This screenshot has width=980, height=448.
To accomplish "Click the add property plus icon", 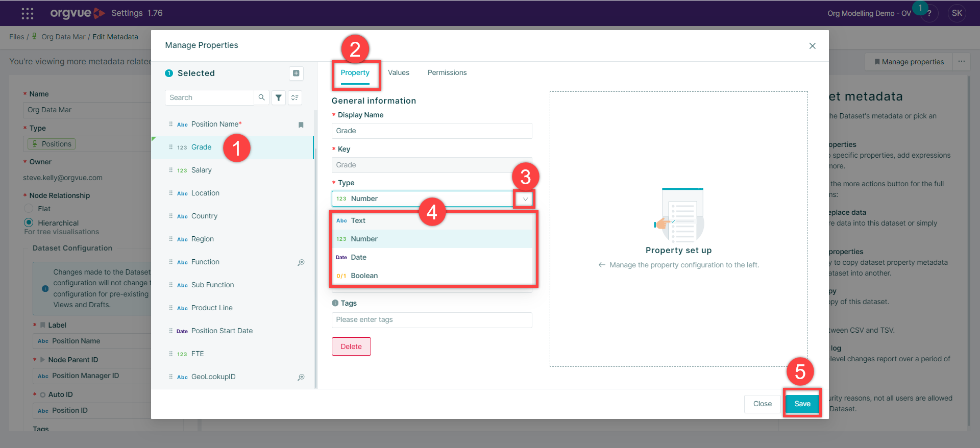I will click(x=296, y=73).
